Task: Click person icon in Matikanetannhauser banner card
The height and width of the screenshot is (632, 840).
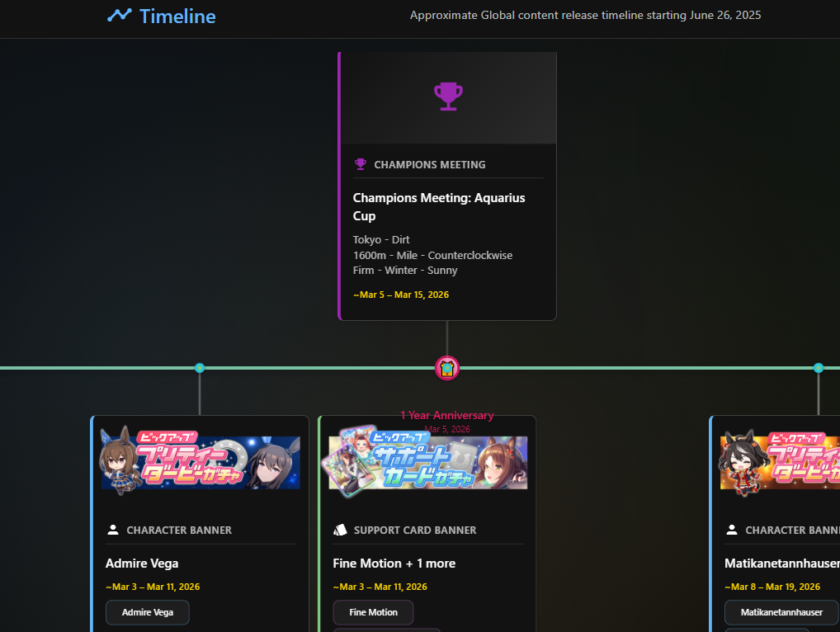Action: 732,530
